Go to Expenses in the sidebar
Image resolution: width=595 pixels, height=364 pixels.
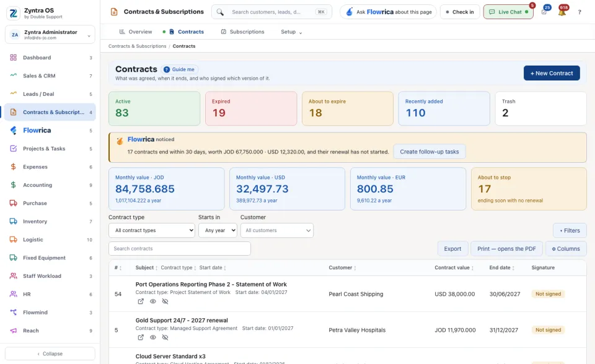50,167
